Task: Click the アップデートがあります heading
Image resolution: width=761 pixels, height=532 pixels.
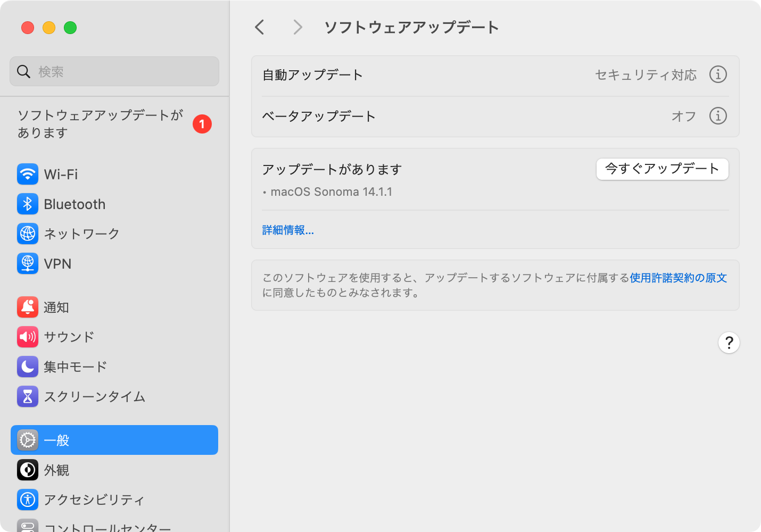Action: [332, 169]
